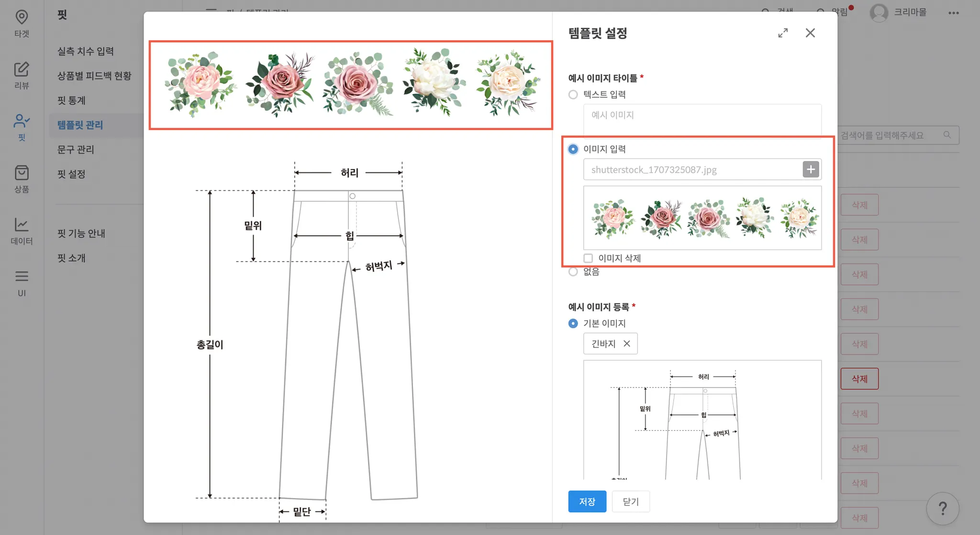This screenshot has width=980, height=535.
Task: Open the 데이터 chart icon
Action: (x=22, y=225)
